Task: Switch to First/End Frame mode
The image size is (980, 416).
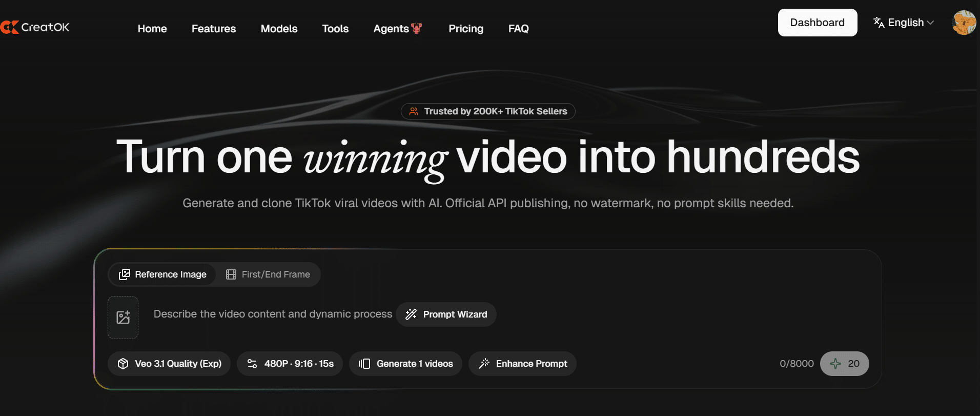Action: pos(268,274)
